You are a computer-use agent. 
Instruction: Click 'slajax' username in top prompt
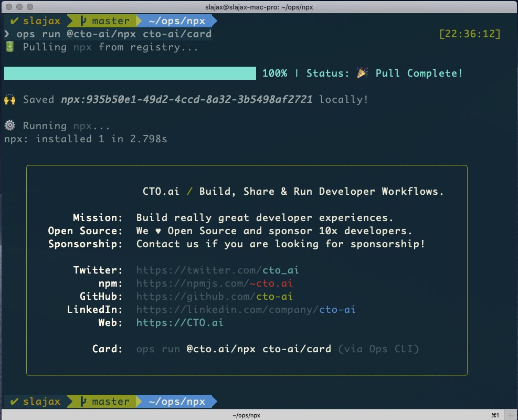pos(41,21)
